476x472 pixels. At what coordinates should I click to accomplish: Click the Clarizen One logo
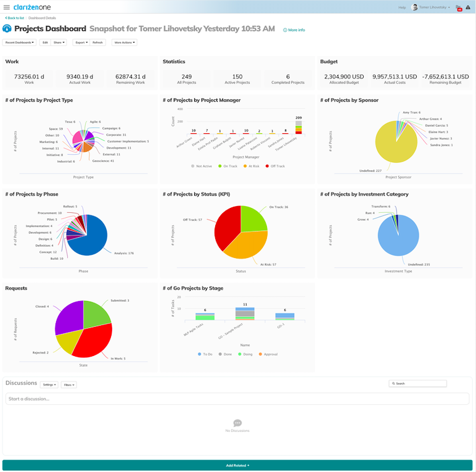pos(31,7)
